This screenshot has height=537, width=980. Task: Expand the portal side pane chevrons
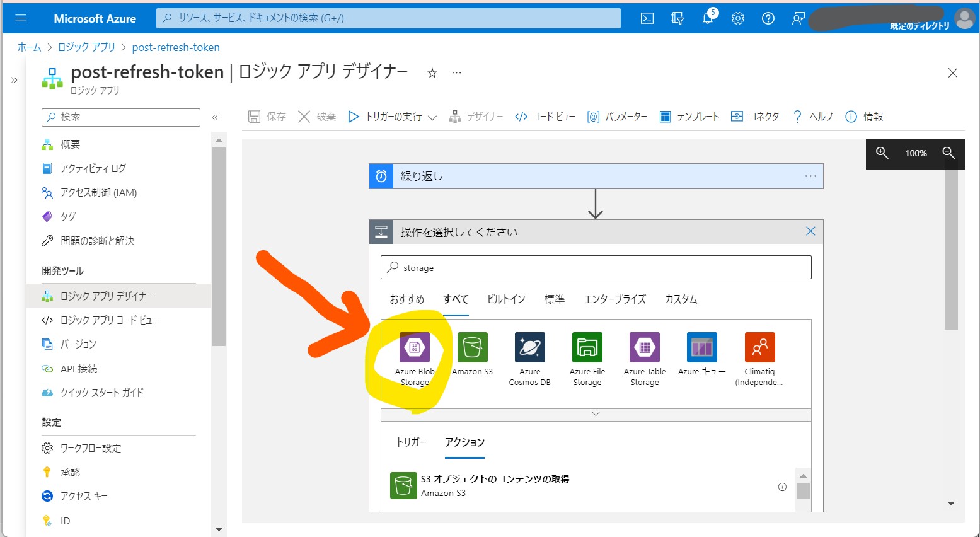point(14,80)
